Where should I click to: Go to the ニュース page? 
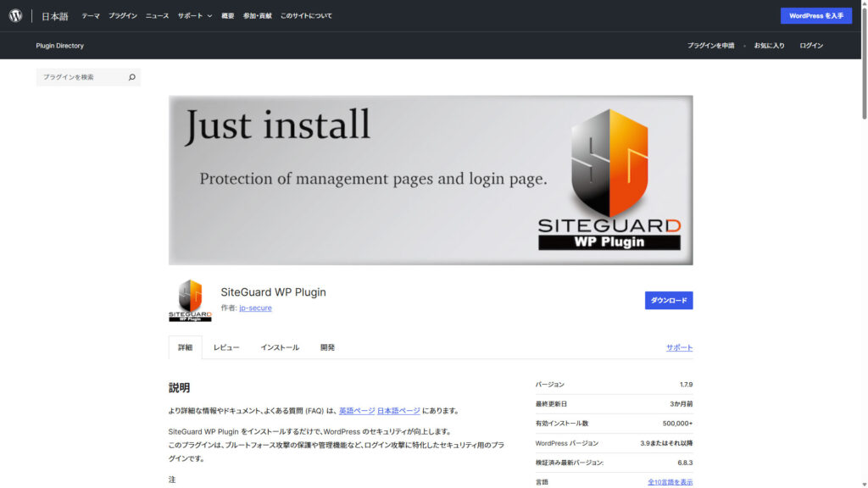pyautogui.click(x=157, y=16)
